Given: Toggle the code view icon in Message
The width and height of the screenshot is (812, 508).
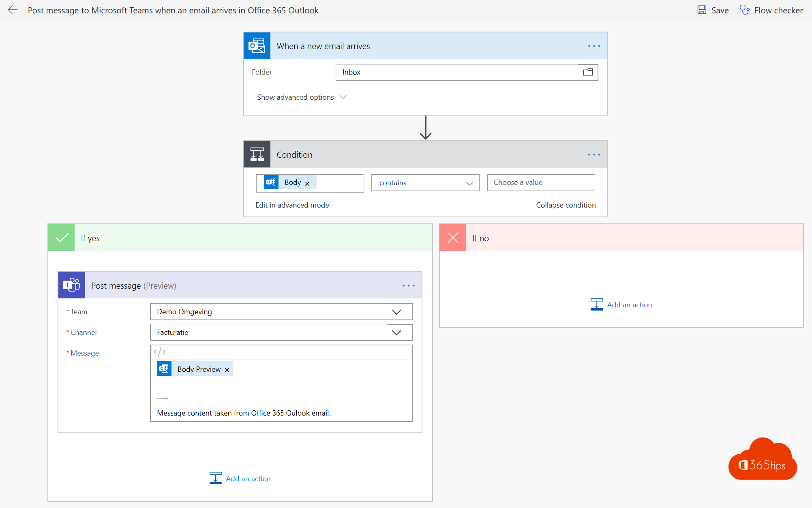Looking at the screenshot, I should click(160, 352).
